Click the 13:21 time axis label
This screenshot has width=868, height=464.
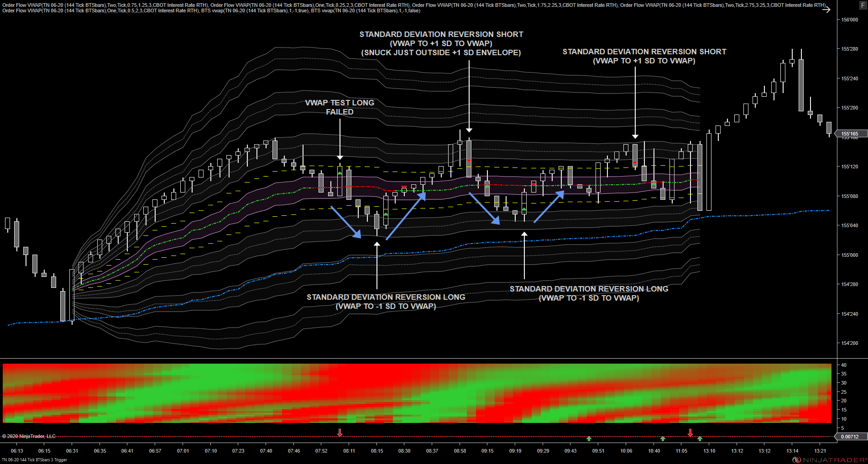pos(820,451)
